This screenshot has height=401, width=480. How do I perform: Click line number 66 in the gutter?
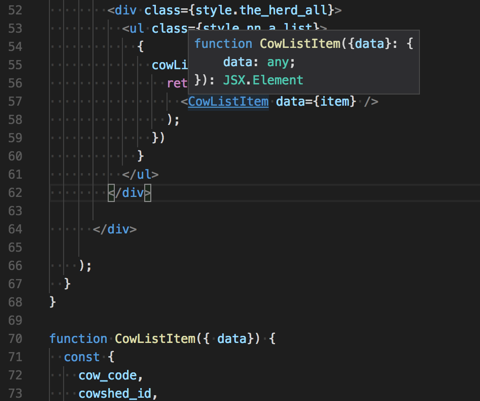click(15, 266)
